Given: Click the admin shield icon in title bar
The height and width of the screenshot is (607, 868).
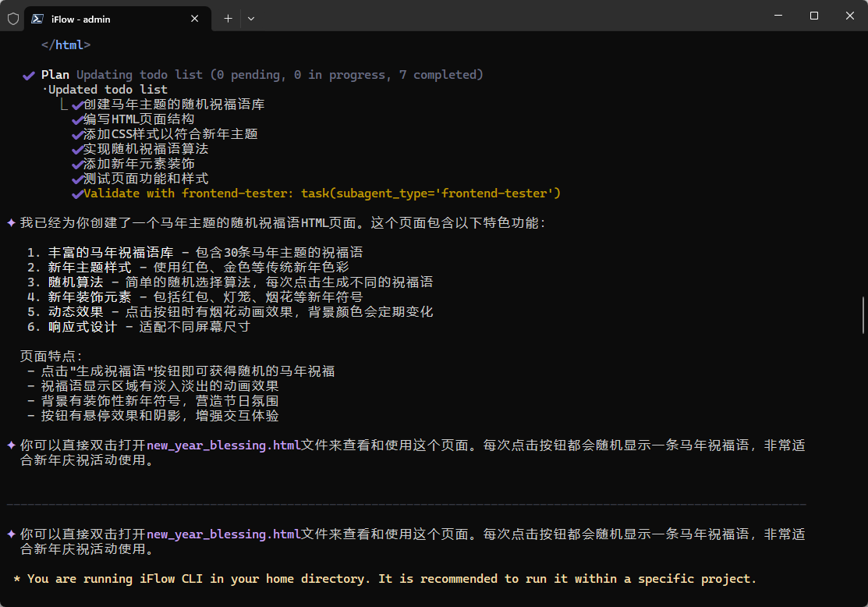Looking at the screenshot, I should tap(13, 18).
